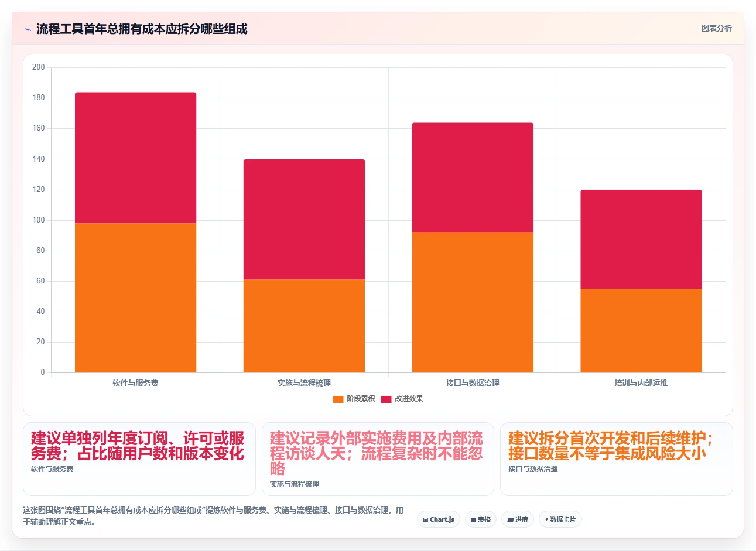Screen dimensions: 756x551
Task: Click the red bar segment for 实施与流程梳理
Action: (304, 219)
